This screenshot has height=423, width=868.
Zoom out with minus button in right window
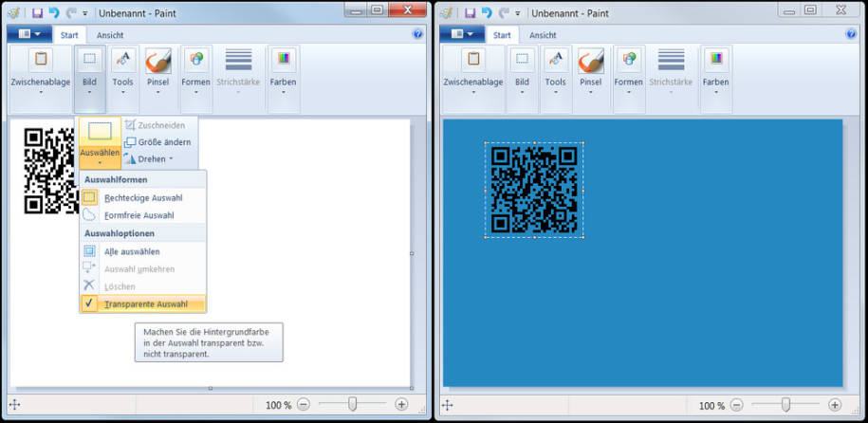click(736, 405)
